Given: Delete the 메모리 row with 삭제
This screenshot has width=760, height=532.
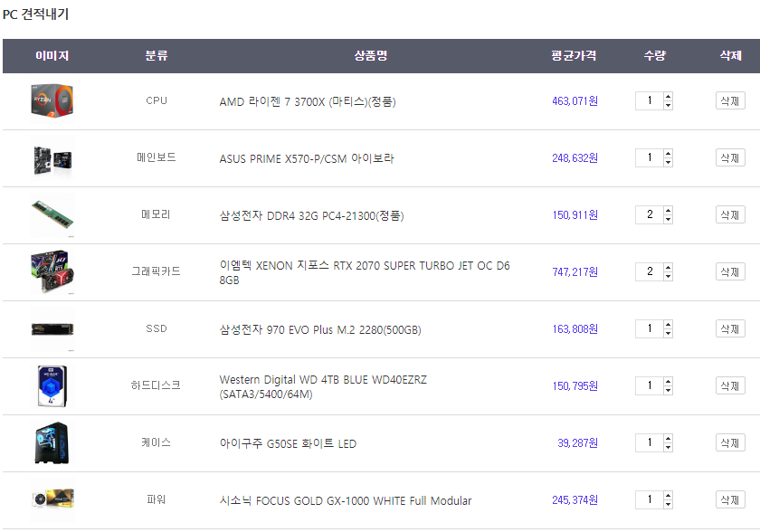Looking at the screenshot, I should [730, 214].
